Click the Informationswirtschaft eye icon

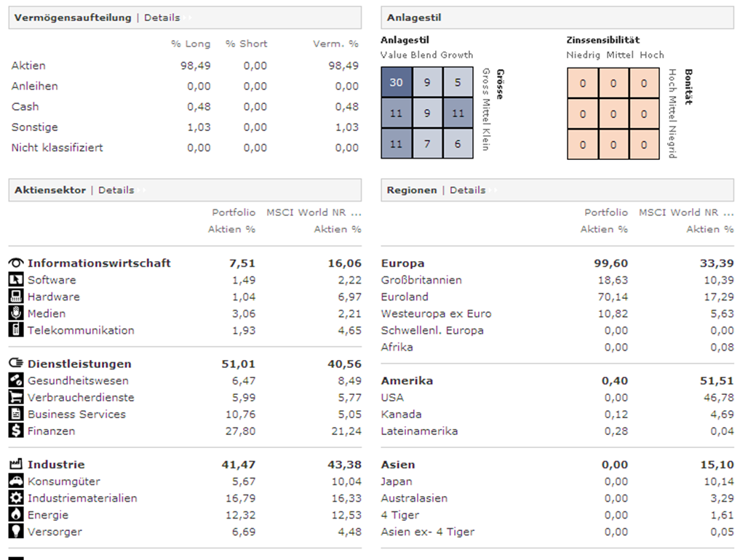click(x=16, y=263)
